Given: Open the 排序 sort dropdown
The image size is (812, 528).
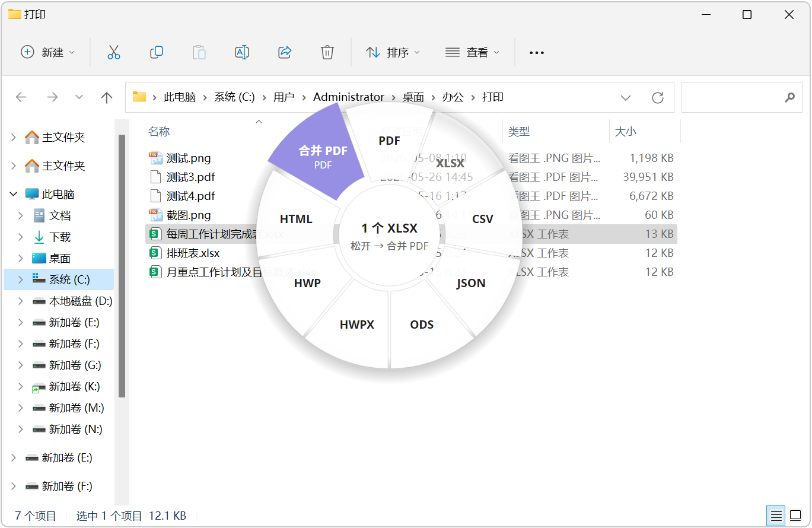Looking at the screenshot, I should (x=393, y=52).
